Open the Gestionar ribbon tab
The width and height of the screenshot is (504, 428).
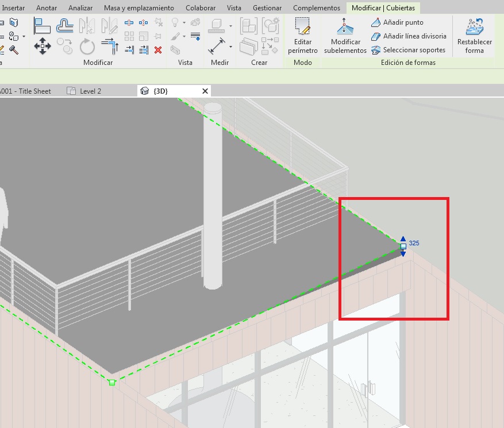pyautogui.click(x=267, y=8)
